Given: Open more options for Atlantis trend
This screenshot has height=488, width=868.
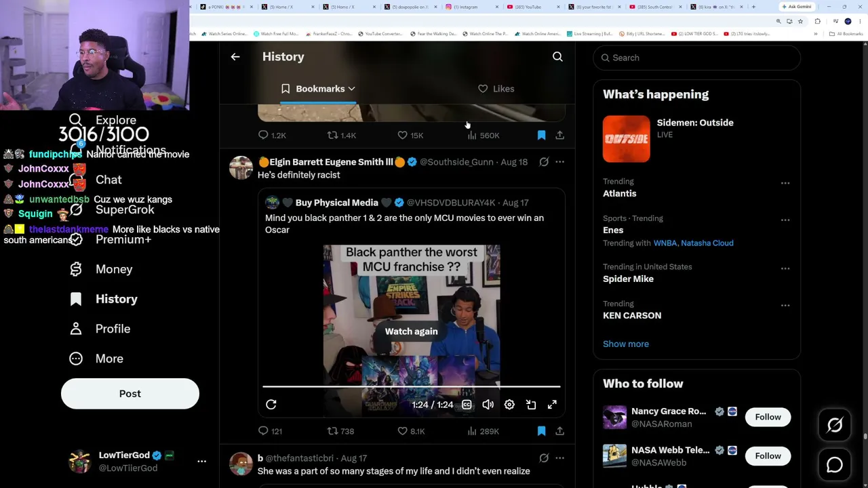Looking at the screenshot, I should (785, 183).
